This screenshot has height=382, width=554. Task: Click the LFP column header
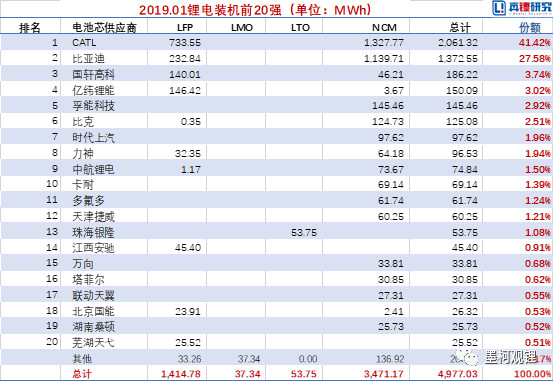[x=185, y=28]
